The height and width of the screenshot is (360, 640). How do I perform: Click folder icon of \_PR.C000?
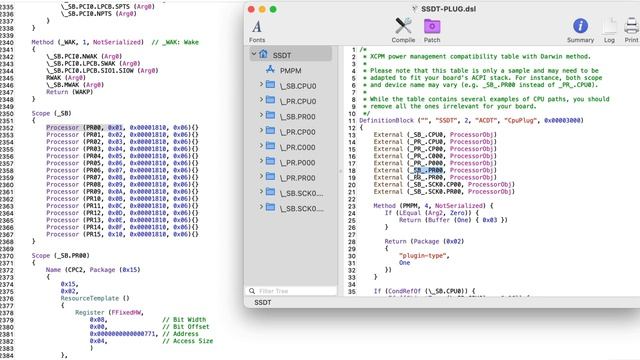(x=270, y=146)
